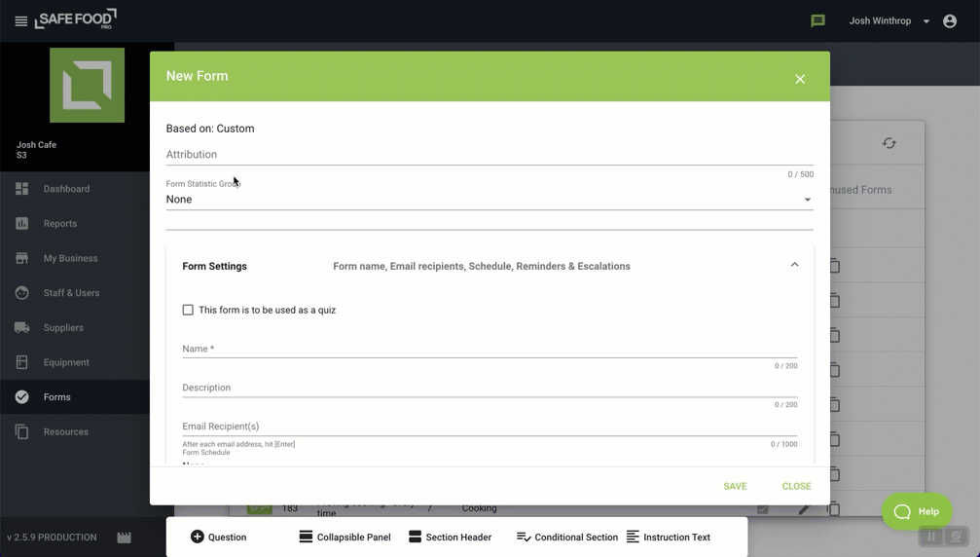Screen dimensions: 980x557
Task: Collapse the Form Settings panel chevron
Action: (794, 265)
